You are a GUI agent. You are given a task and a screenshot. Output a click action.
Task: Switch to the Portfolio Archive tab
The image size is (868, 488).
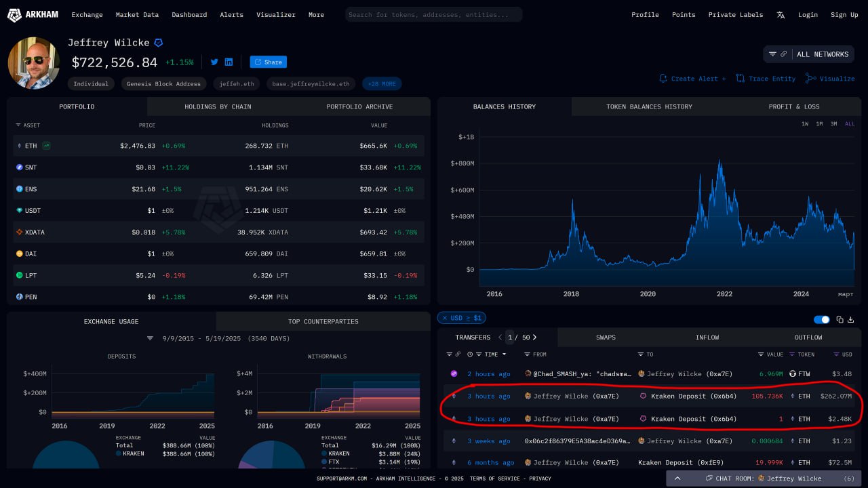click(359, 106)
